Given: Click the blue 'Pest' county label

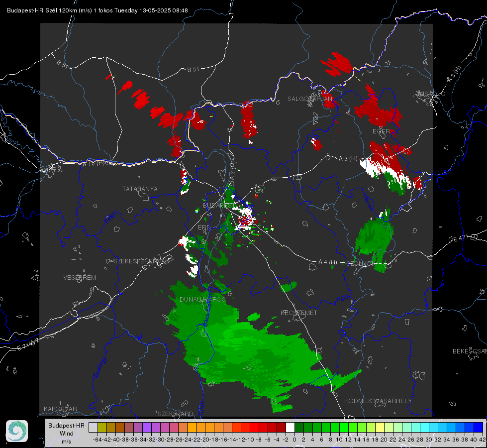Looking at the screenshot, I should tap(342, 300).
